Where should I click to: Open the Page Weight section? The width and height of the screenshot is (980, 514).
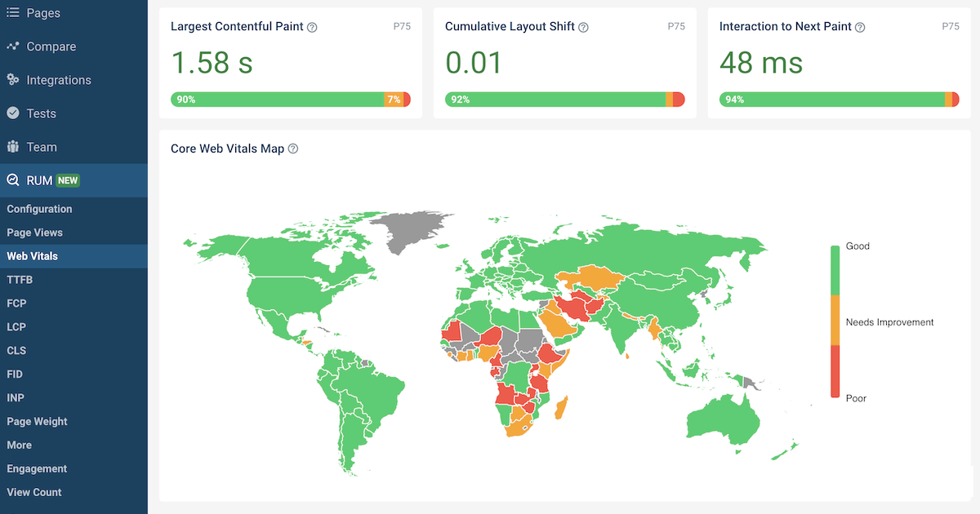pos(37,422)
